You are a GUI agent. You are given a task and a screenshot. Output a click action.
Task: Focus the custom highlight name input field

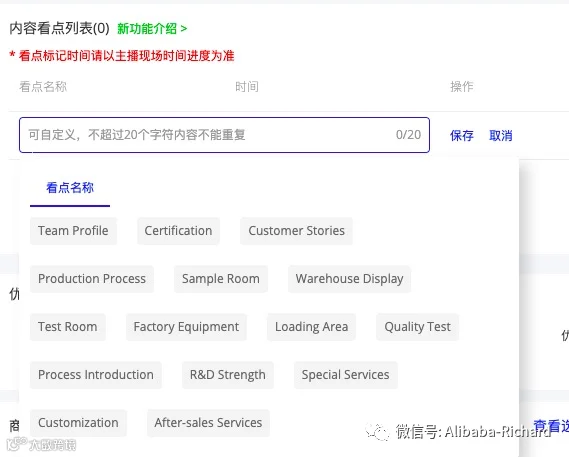[224, 135]
